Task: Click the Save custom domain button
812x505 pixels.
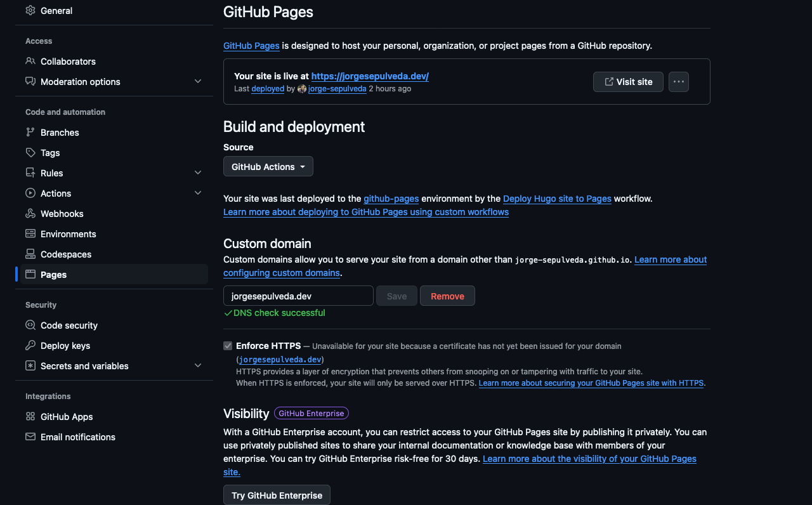Action: point(397,296)
